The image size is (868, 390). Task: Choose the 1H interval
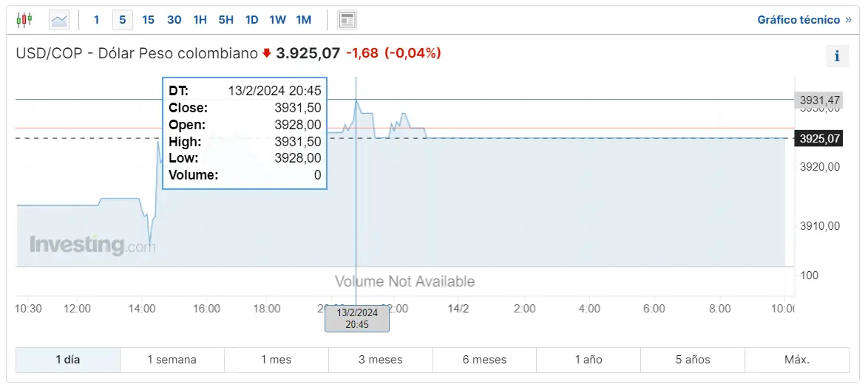(x=200, y=20)
